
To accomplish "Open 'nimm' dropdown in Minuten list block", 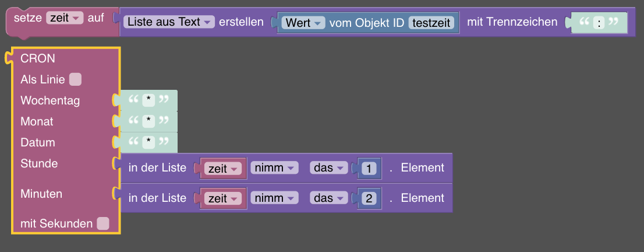I will [274, 198].
